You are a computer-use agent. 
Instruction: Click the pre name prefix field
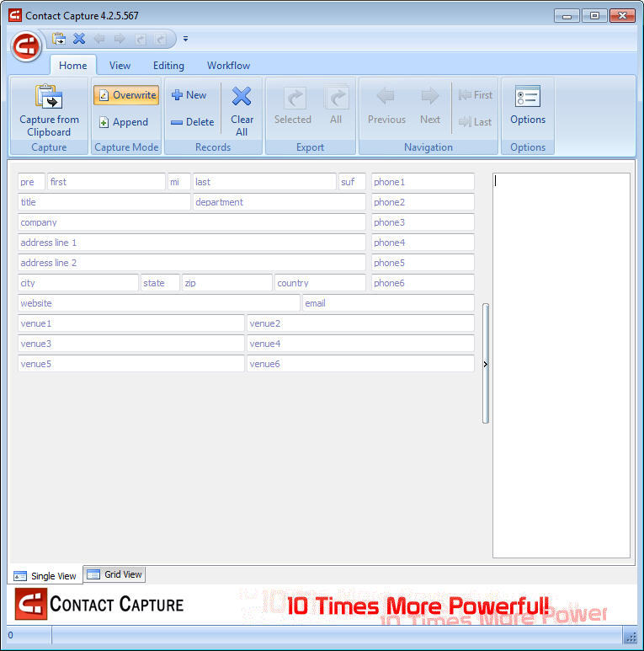point(31,182)
